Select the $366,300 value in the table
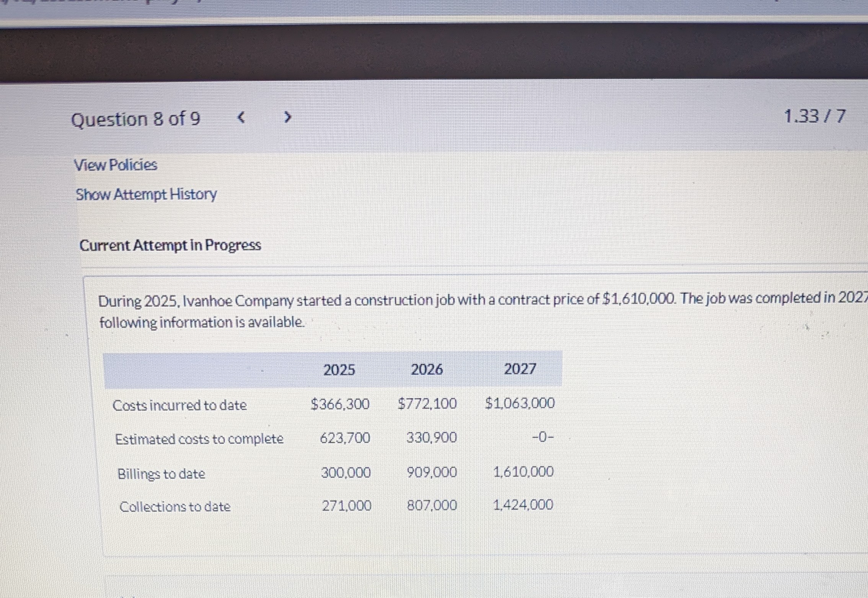 point(340,404)
